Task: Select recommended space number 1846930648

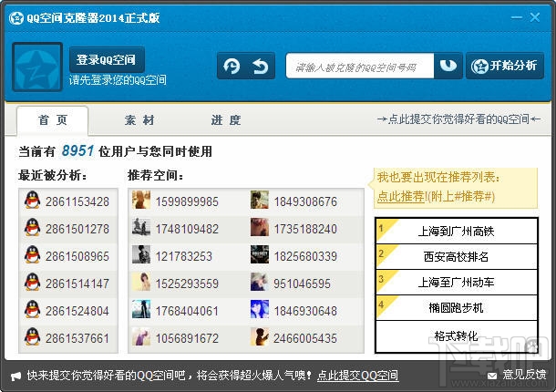Action: pos(305,311)
